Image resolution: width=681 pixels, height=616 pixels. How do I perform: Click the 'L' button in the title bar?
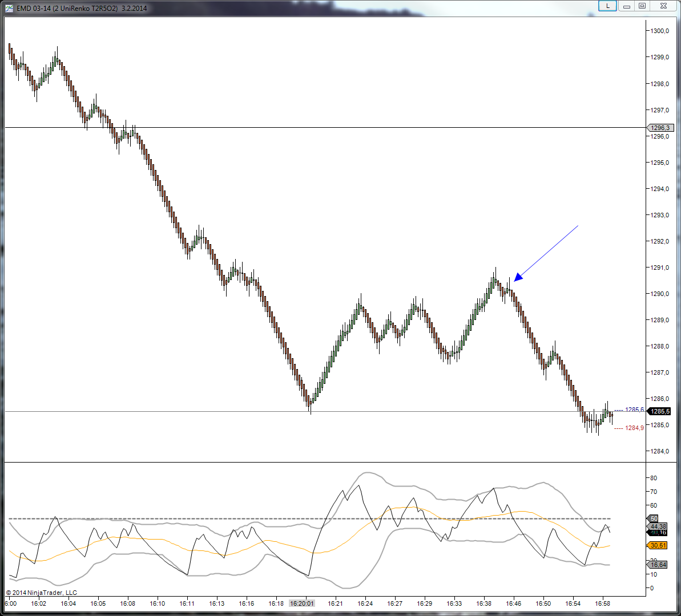607,6
